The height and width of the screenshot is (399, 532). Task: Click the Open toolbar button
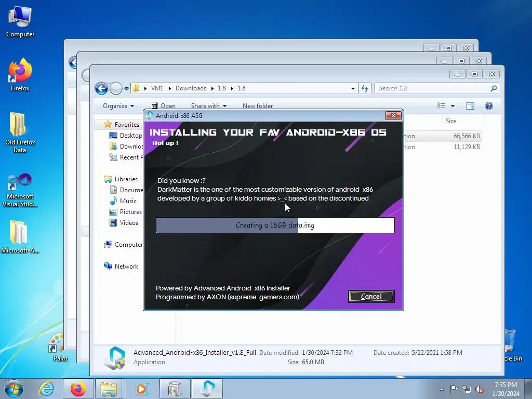[x=163, y=106]
